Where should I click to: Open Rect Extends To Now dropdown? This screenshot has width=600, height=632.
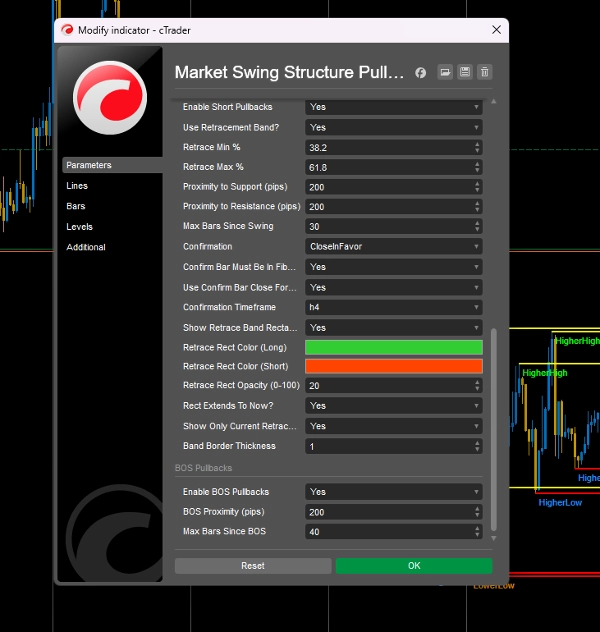coord(394,405)
